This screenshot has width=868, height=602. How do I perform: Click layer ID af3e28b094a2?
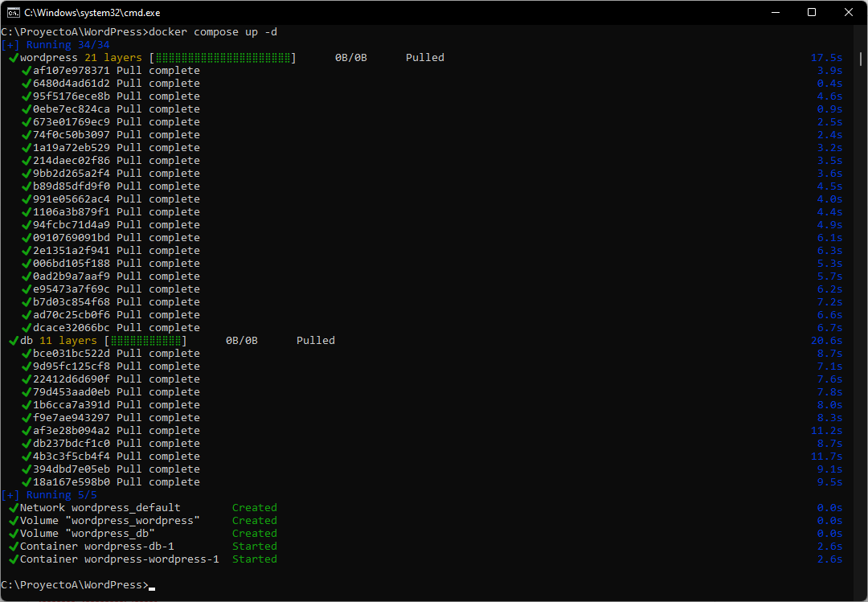(72, 430)
